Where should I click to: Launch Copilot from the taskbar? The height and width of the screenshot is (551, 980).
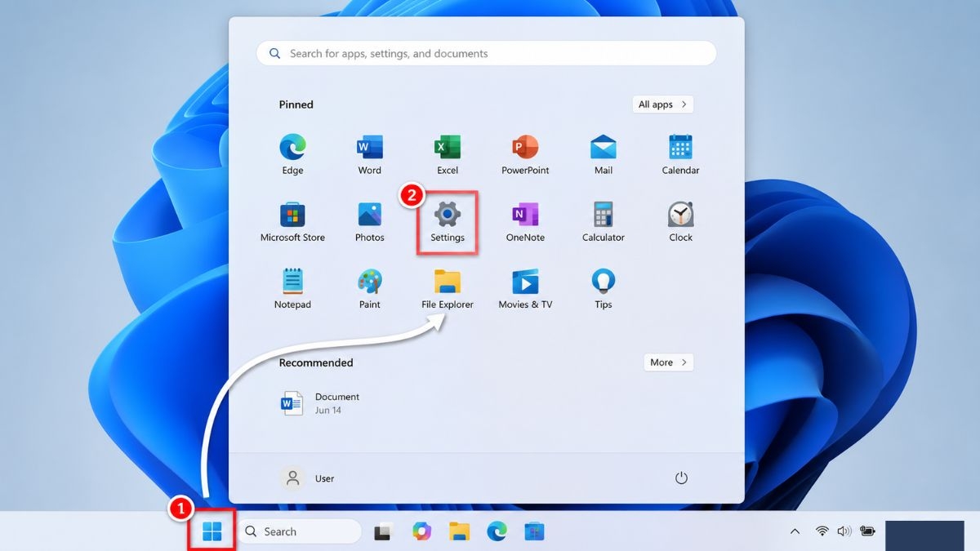(421, 531)
